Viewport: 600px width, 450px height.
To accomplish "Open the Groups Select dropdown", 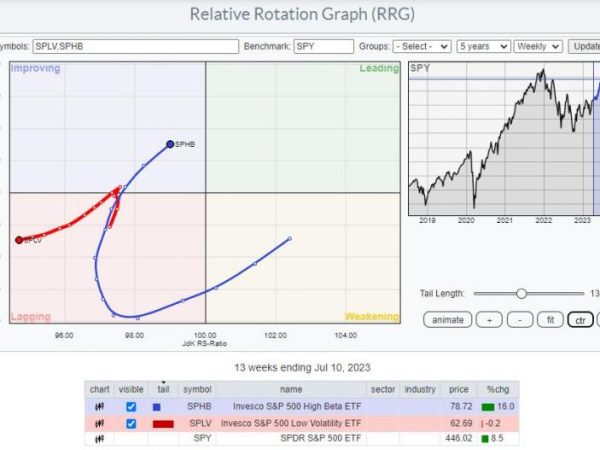I will [422, 47].
